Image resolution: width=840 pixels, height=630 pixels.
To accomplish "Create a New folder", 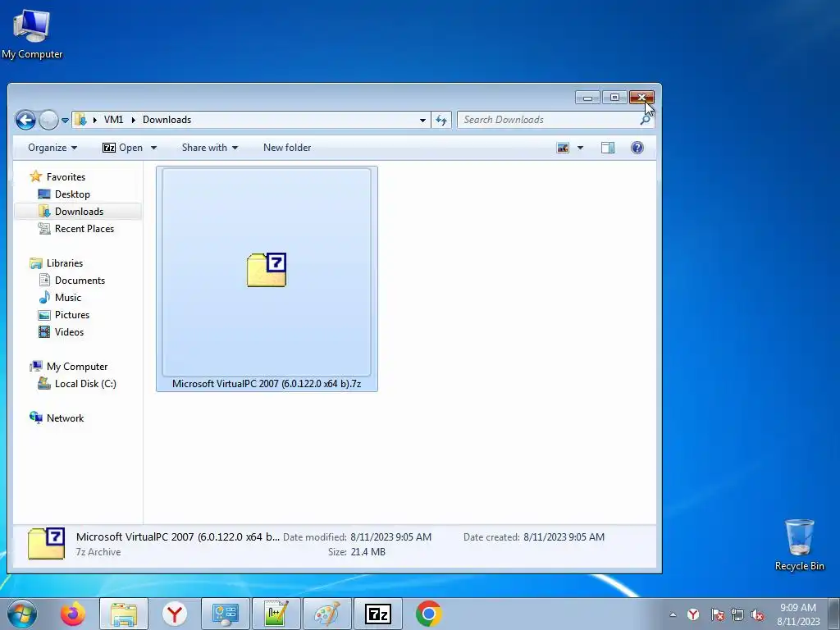I will 286,148.
